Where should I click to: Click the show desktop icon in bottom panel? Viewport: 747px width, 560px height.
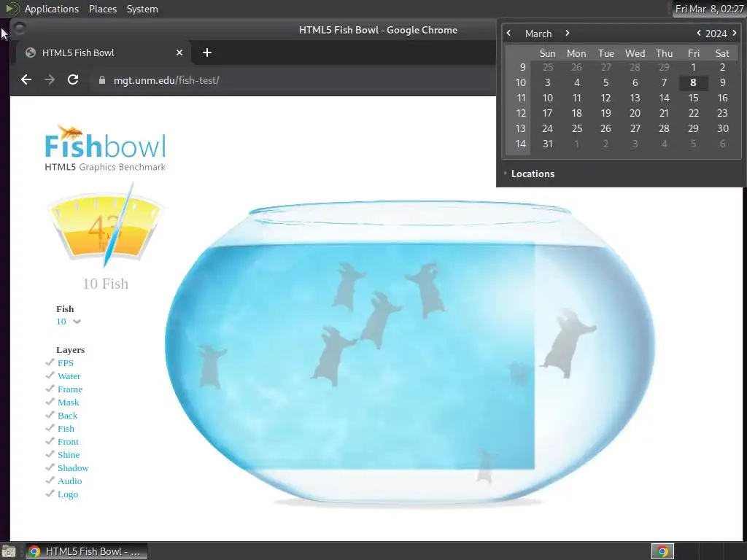pyautogui.click(x=9, y=551)
